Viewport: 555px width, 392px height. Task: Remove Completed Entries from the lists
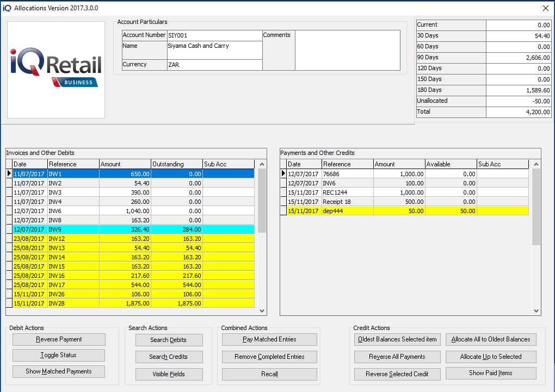pyautogui.click(x=269, y=357)
